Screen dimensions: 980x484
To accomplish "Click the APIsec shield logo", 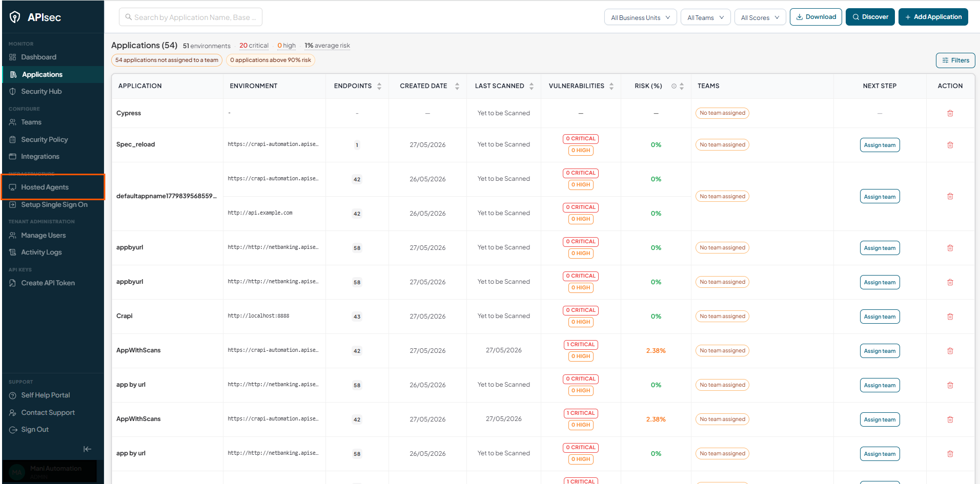I will pos(15,17).
